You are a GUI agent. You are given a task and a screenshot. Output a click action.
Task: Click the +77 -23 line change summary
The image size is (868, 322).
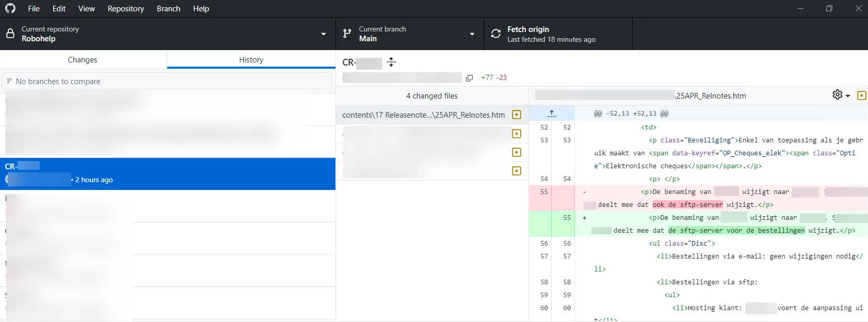coord(494,77)
